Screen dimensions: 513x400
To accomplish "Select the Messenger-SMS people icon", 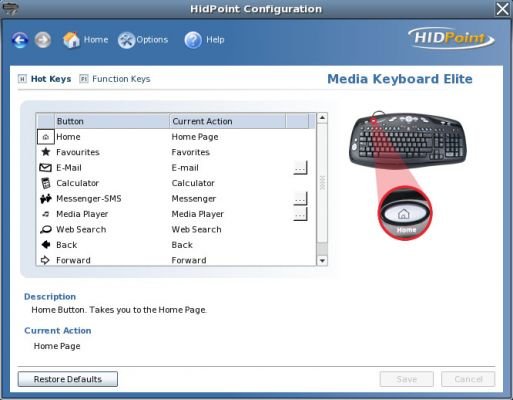I will pyautogui.click(x=46, y=199).
